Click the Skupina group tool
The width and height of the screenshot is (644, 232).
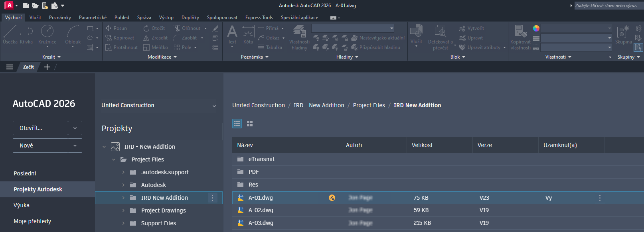(623, 34)
